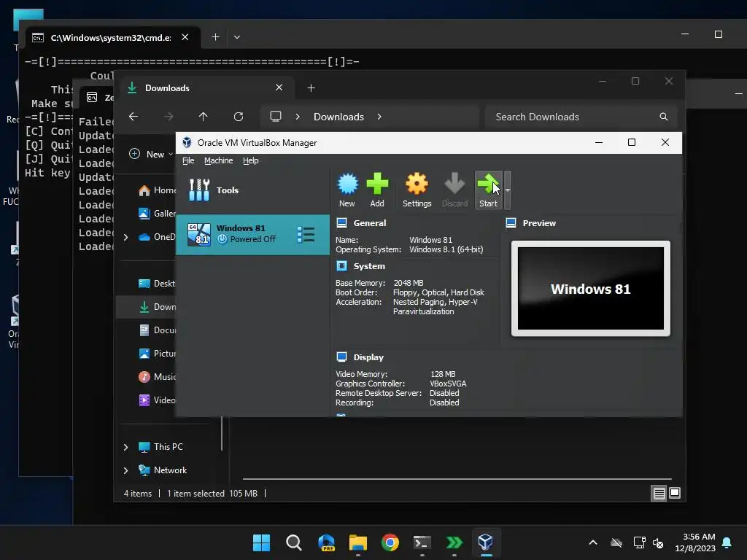747x560 pixels.
Task: Launch Google Chrome from the taskbar
Action: point(390,542)
